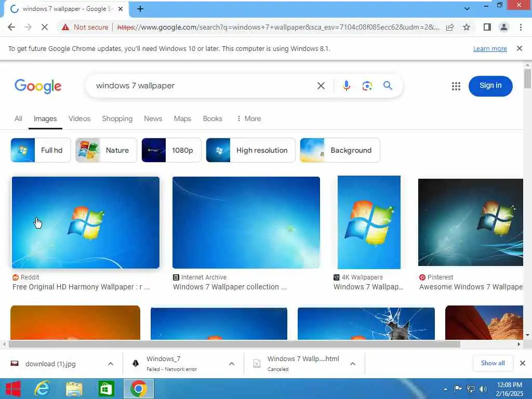
Task: Clear the search box text
Action: coord(321,86)
